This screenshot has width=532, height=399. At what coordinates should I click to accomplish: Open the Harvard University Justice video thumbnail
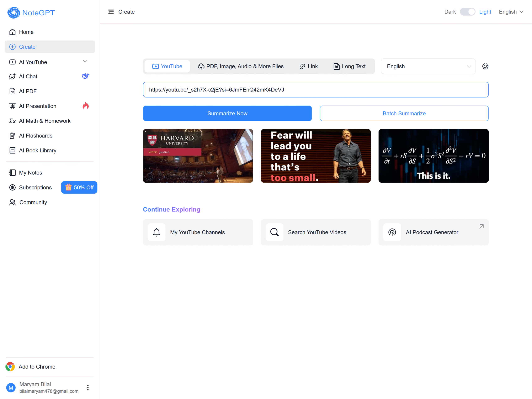point(198,156)
